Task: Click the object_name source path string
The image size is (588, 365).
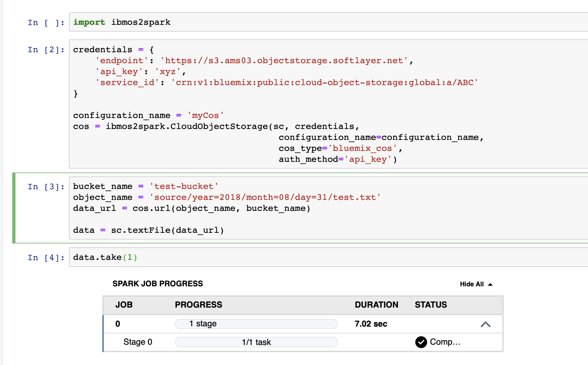Action: coord(265,197)
